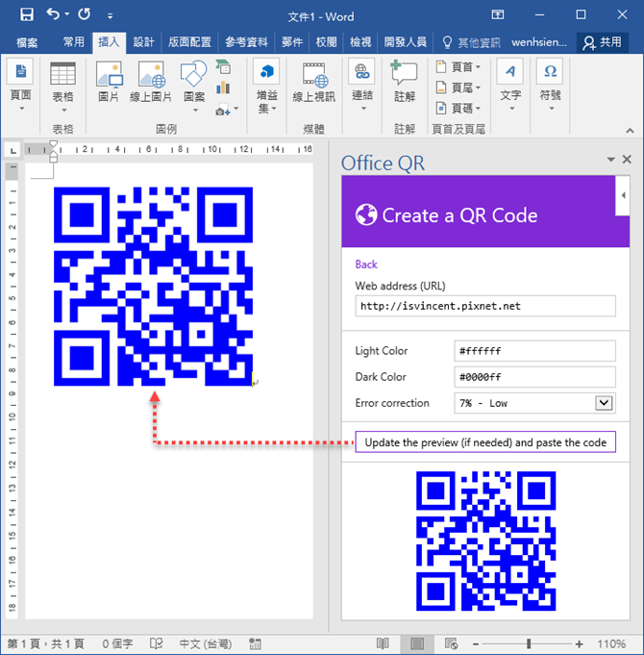Open the 頁面 pages dropdown
This screenshot has width=644, height=655.
tap(21, 86)
